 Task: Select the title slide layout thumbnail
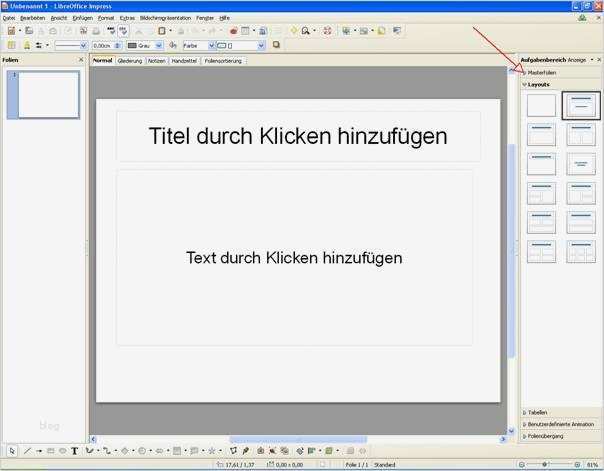click(581, 105)
